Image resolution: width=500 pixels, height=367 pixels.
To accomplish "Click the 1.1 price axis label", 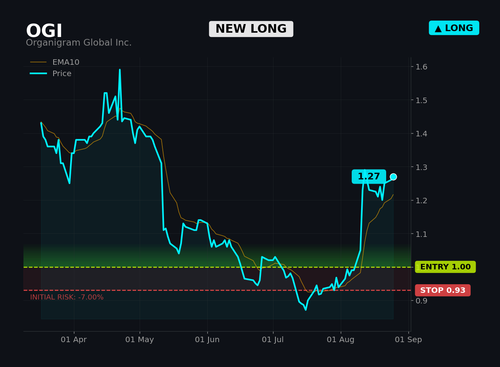I will pos(421,234).
